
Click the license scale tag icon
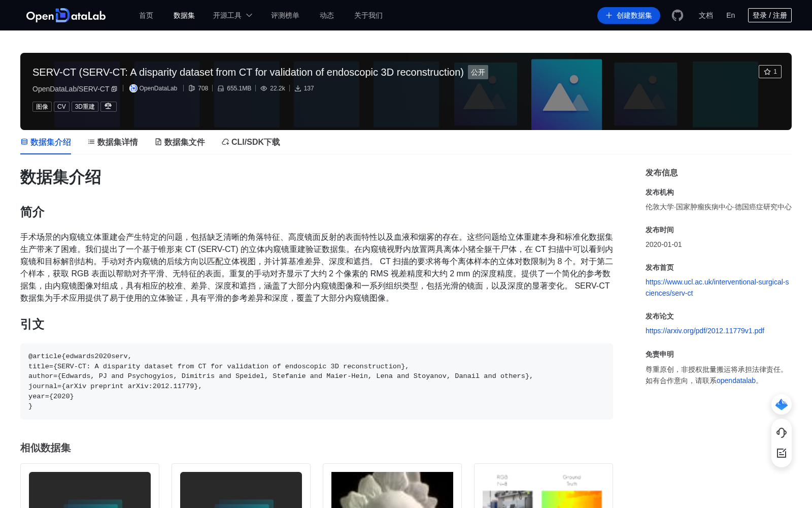tap(108, 106)
